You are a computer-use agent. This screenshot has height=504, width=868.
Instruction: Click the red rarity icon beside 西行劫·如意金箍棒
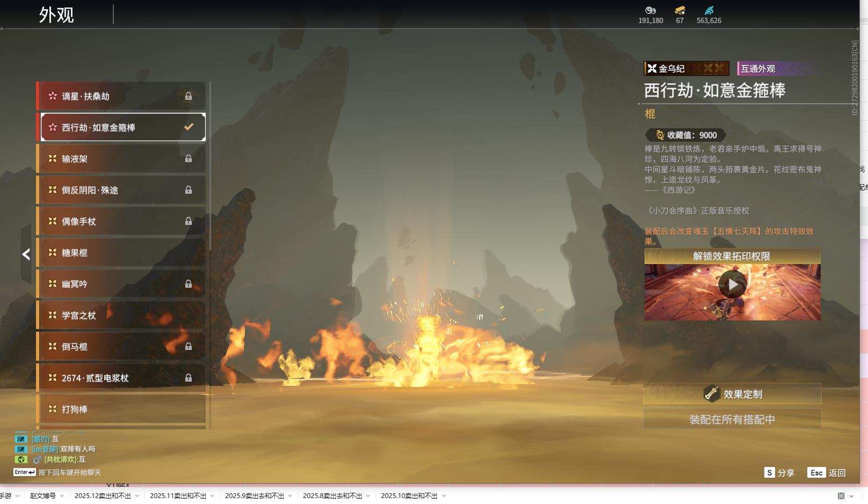click(53, 127)
